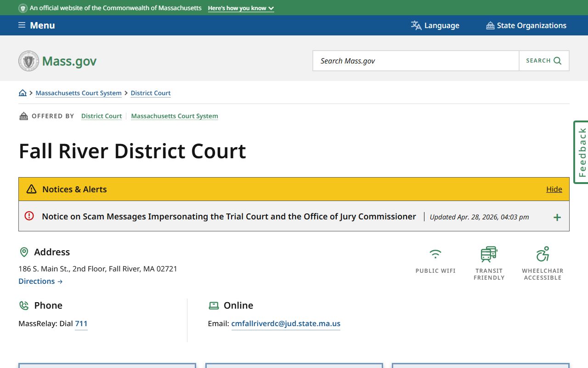Click District Court breadcrumb link
The width and height of the screenshot is (588, 368).
(x=151, y=93)
